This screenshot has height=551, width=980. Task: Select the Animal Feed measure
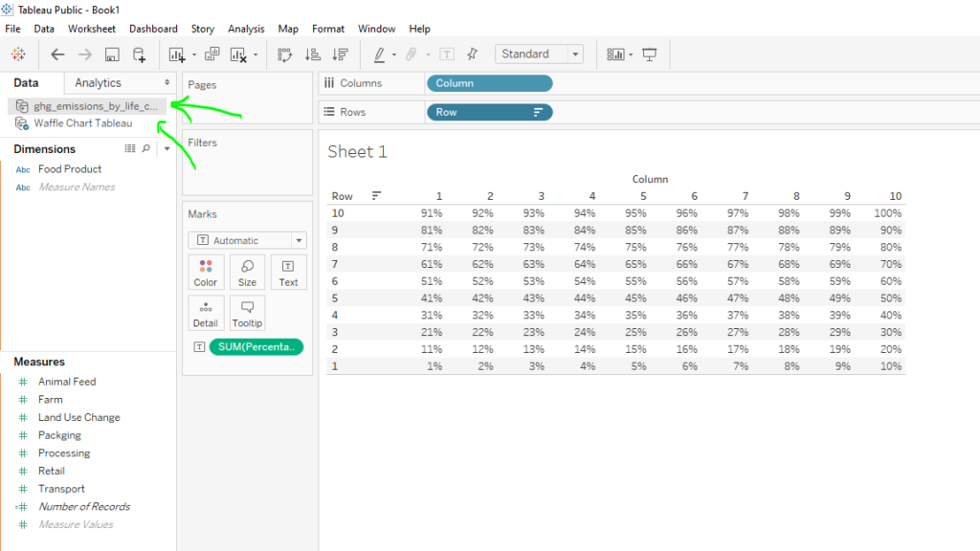coord(67,382)
